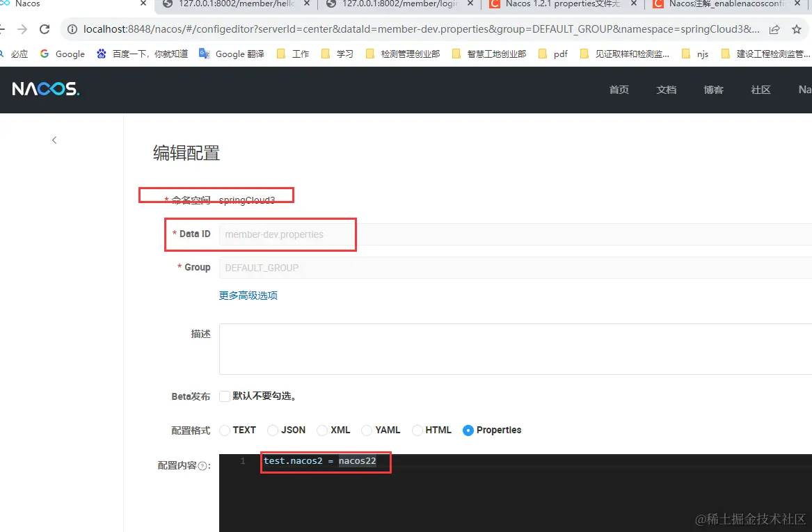Open the Google bookmark

62,54
